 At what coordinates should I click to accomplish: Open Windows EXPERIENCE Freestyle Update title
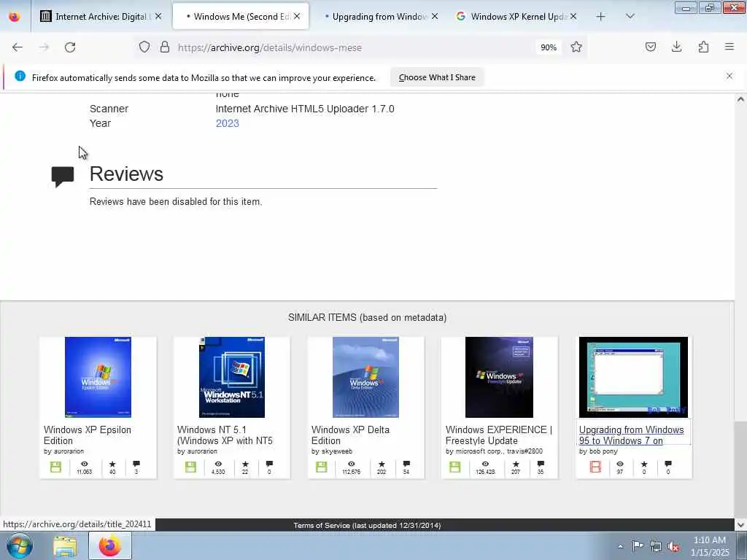pos(499,435)
